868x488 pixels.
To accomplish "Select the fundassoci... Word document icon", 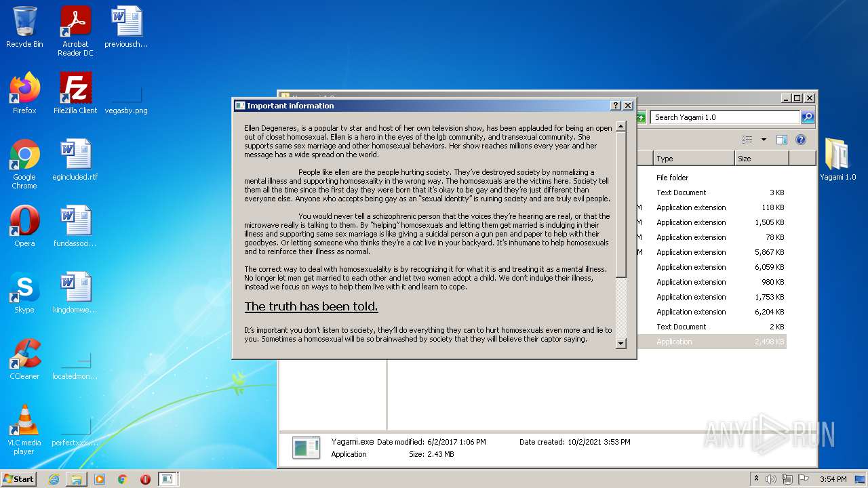I will (x=75, y=226).
